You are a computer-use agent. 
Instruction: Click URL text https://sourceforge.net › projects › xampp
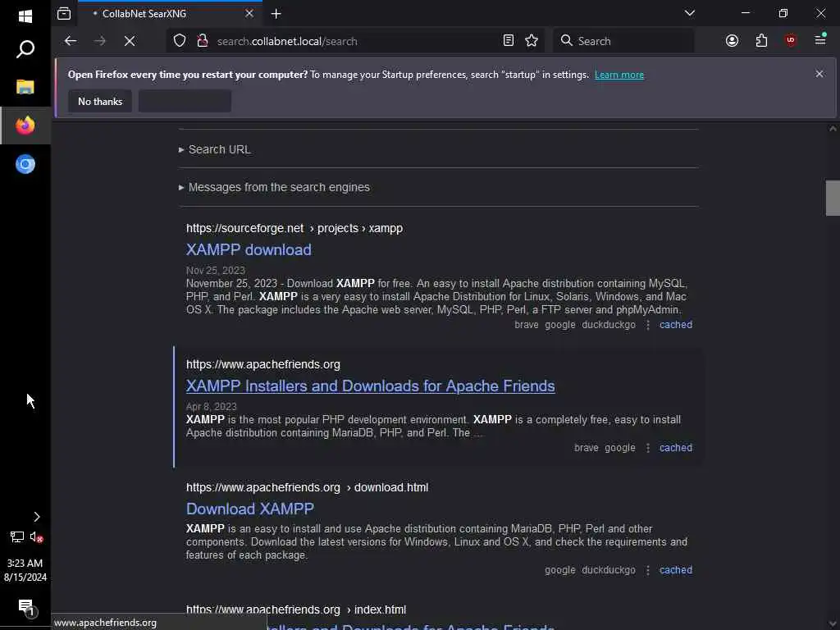294,228
